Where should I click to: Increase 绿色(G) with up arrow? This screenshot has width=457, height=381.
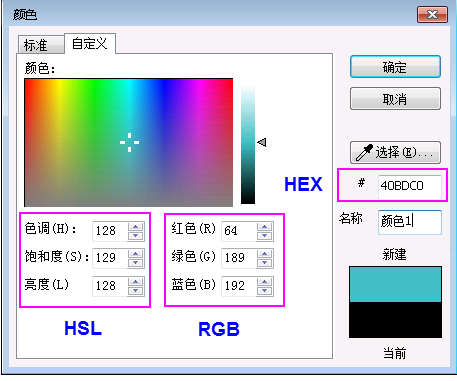pos(265,254)
